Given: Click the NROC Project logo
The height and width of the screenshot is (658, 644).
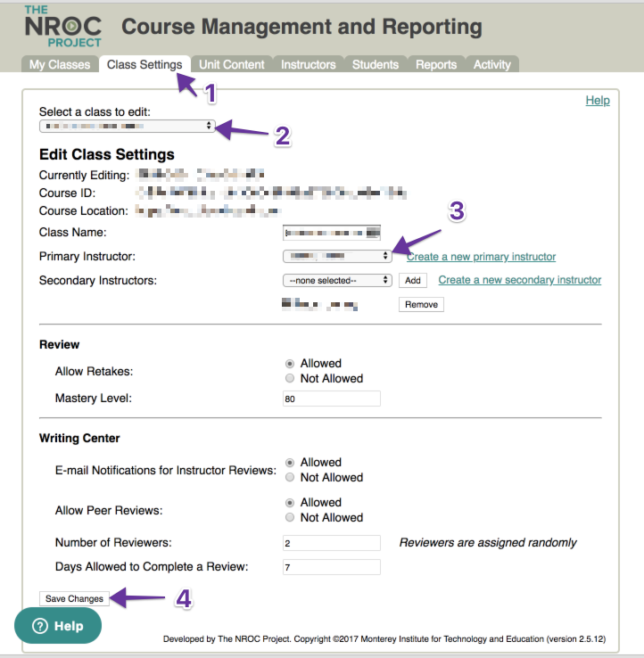Looking at the screenshot, I should point(63,27).
